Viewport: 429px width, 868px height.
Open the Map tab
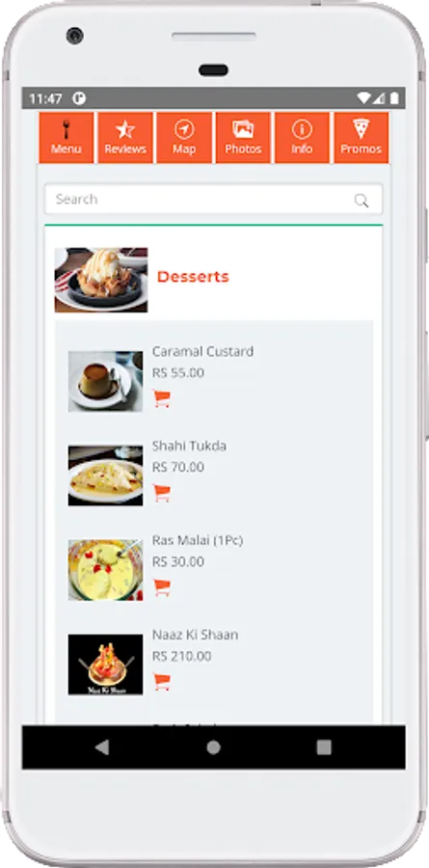(184, 138)
